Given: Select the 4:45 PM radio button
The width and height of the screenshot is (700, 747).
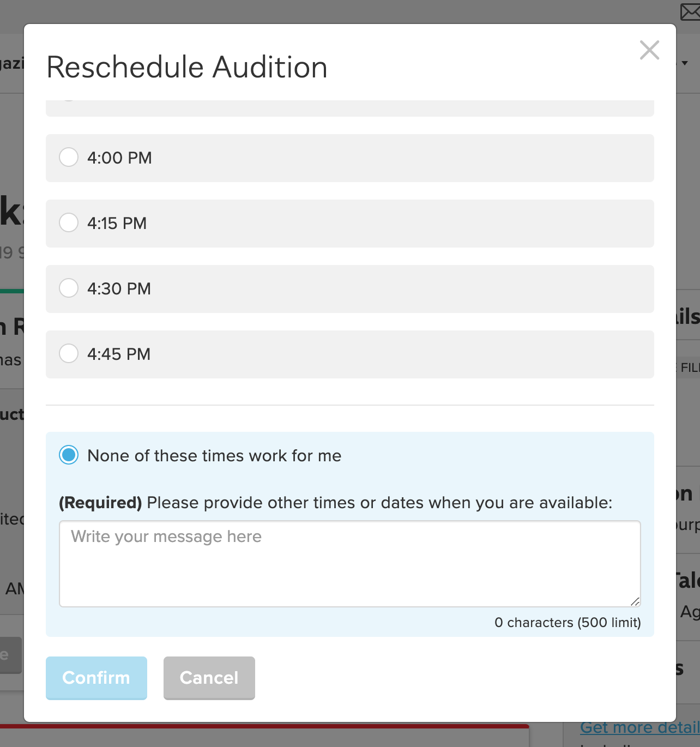Looking at the screenshot, I should click(x=69, y=353).
